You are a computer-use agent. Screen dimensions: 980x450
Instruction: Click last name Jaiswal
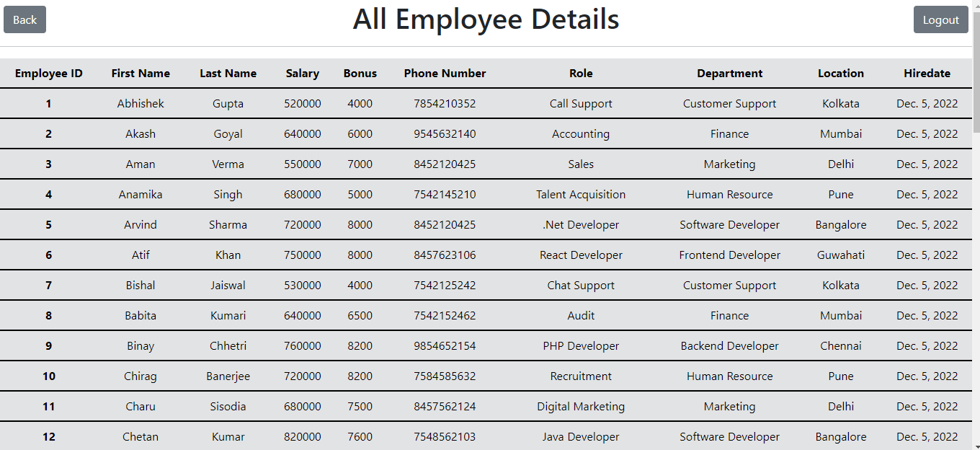(228, 286)
